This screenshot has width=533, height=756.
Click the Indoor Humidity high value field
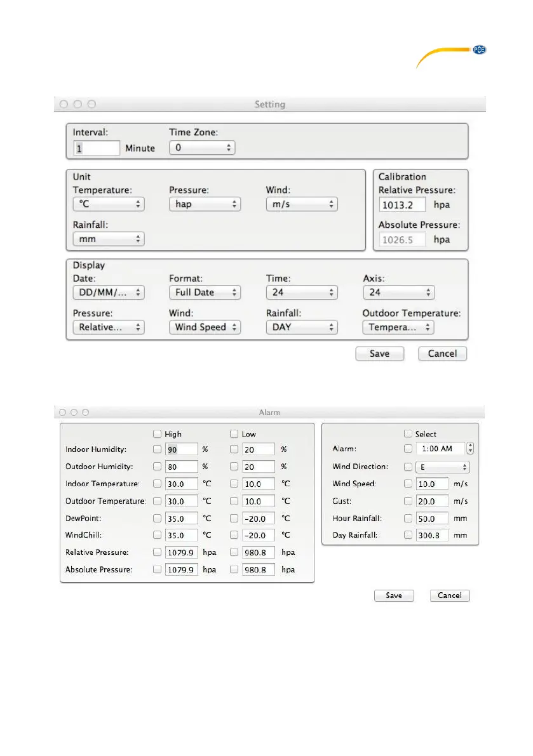click(x=181, y=449)
